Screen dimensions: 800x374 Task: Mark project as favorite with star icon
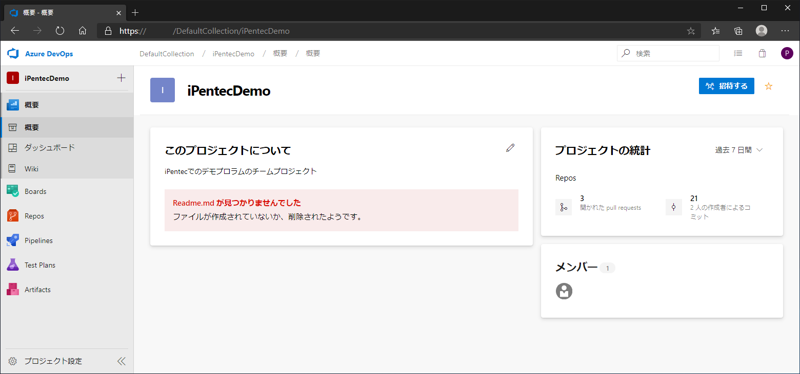click(768, 86)
